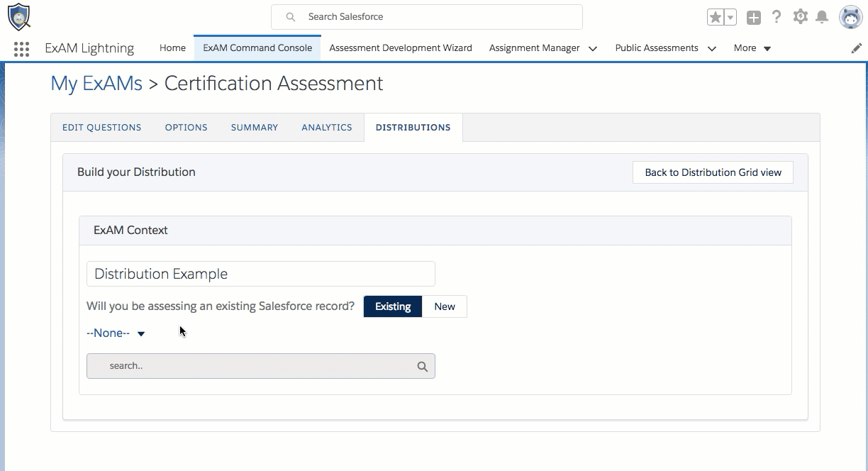Click the Distribution Example name field
This screenshot has width=868, height=471.
261,274
